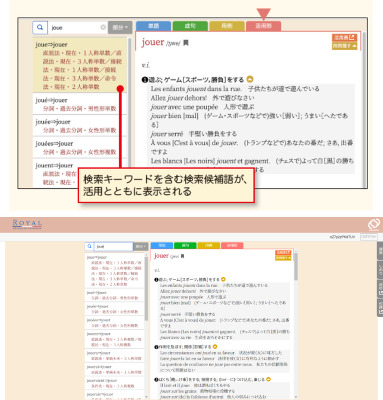Click the white circular logo in header corner
This screenshot has width=383, height=400.
374,224
